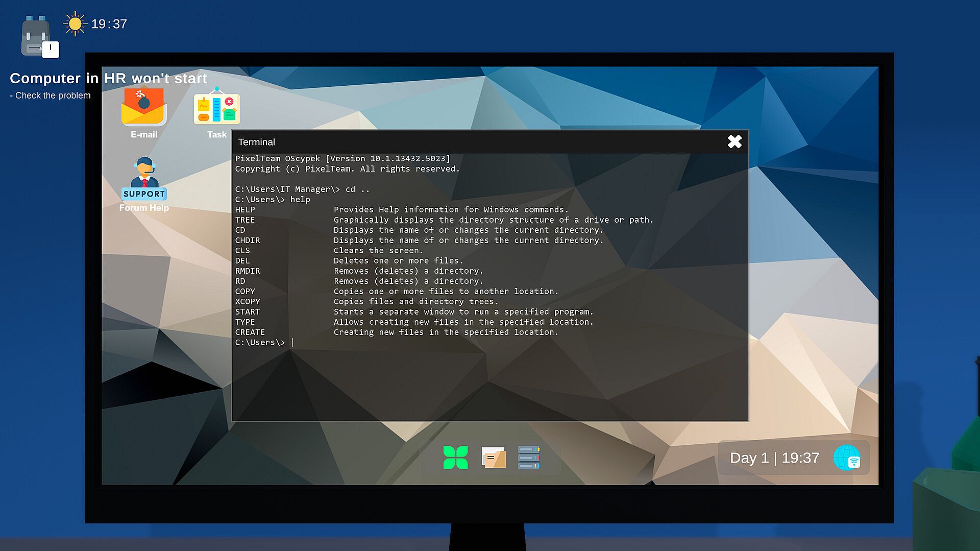Viewport: 980px width, 551px height.
Task: Open the server rack taskbar icon
Action: pos(529,458)
